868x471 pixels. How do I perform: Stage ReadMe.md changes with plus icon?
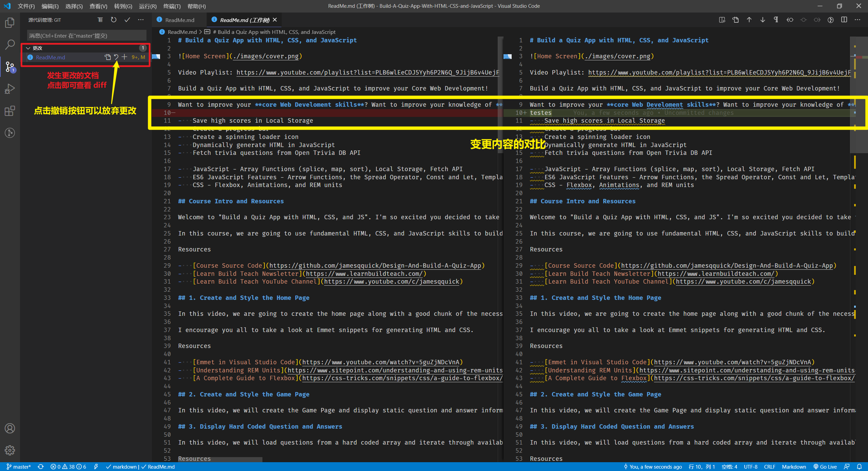click(x=124, y=57)
